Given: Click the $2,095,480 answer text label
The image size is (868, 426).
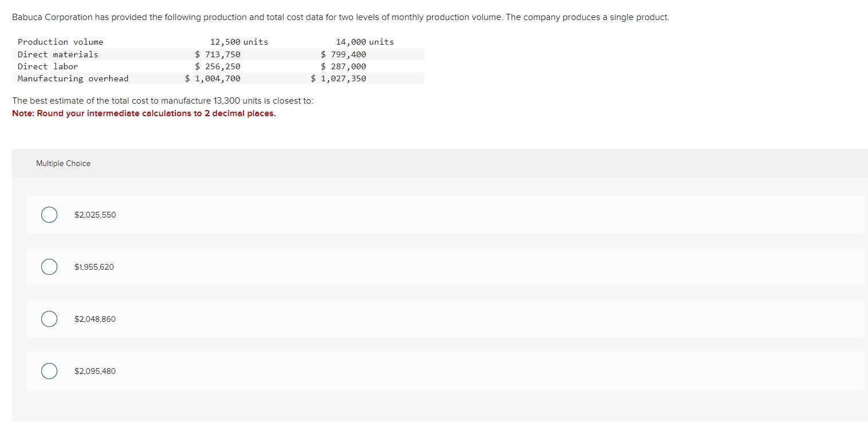Looking at the screenshot, I should pyautogui.click(x=95, y=371).
